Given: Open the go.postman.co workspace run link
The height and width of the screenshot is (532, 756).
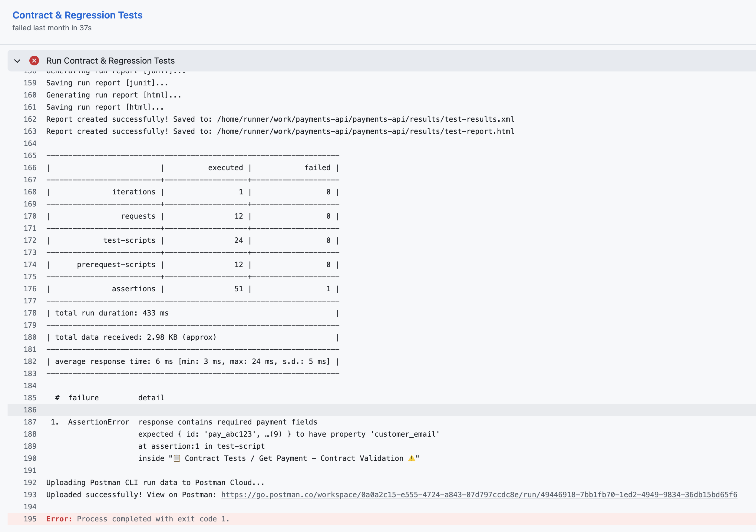Looking at the screenshot, I should (479, 494).
